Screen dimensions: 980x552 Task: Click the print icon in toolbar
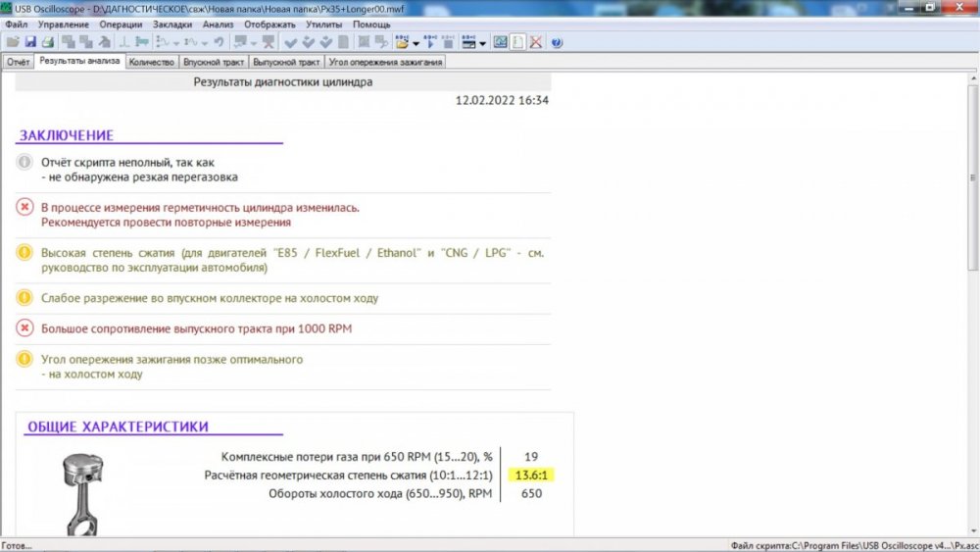click(47, 42)
